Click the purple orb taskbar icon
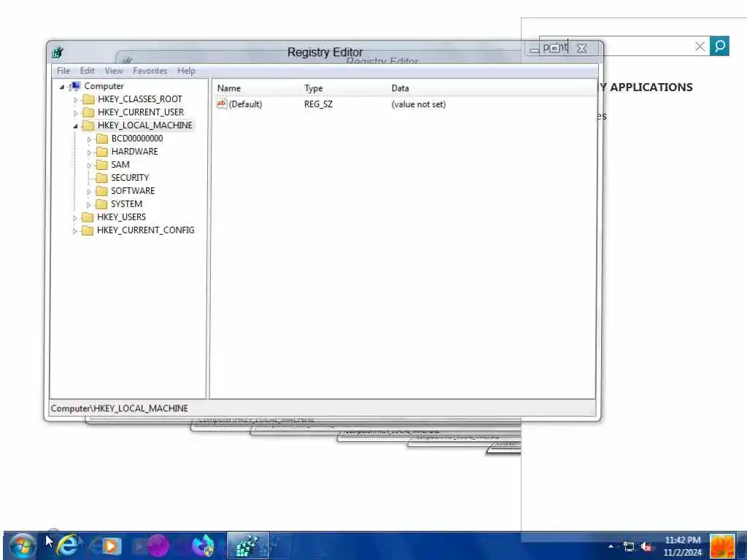747x560 pixels. point(158,545)
